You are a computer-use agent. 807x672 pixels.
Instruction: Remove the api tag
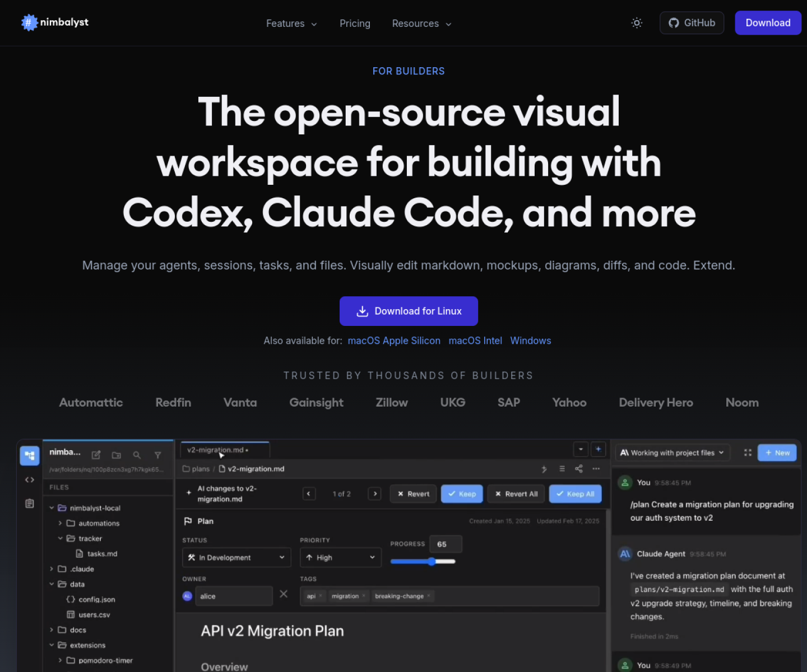[x=321, y=596]
